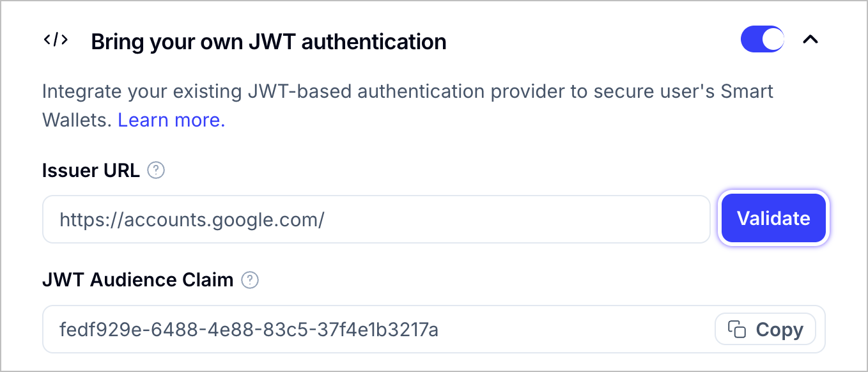Click the code brackets icon
Image resolution: width=868 pixels, height=372 pixels.
56,40
